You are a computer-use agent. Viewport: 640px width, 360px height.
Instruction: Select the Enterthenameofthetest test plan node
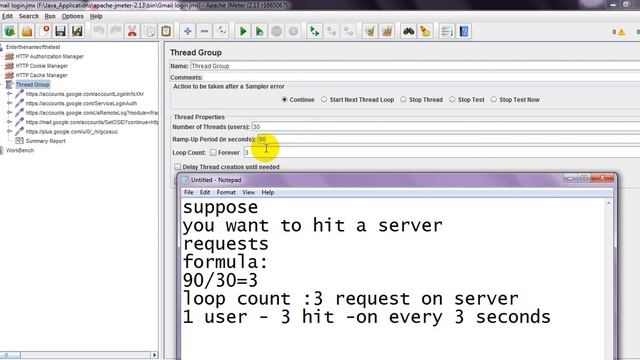[x=33, y=47]
